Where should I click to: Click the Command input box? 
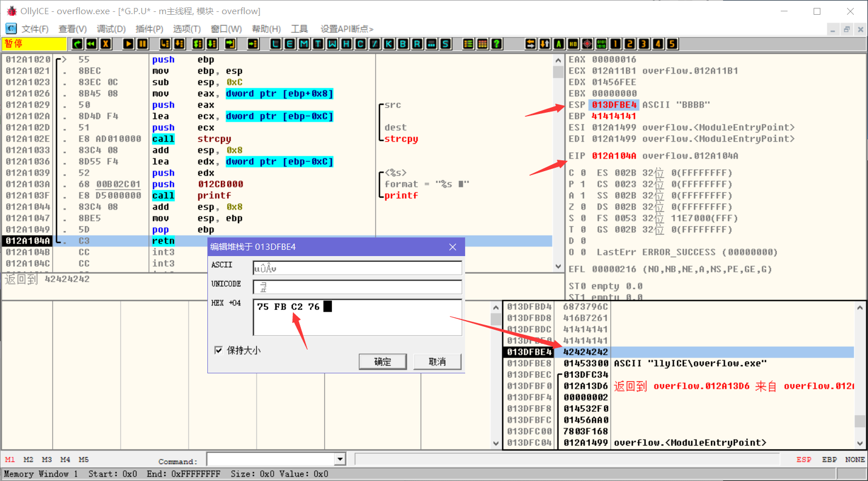click(x=271, y=459)
